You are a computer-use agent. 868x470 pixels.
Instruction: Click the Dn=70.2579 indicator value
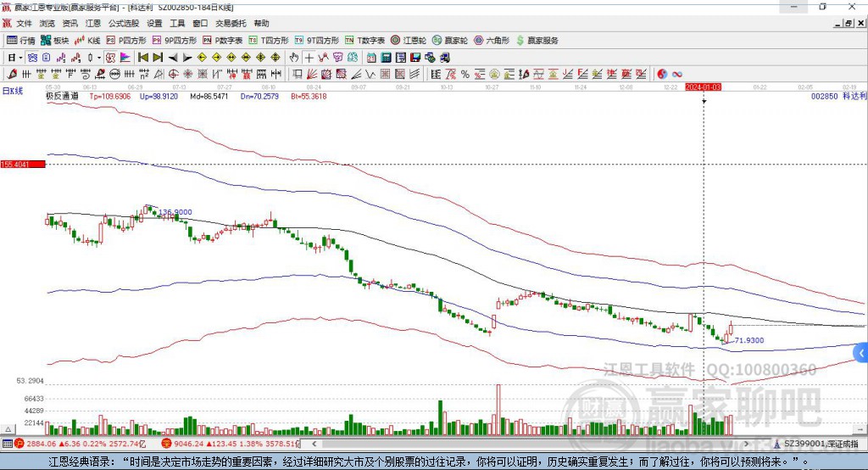(259, 97)
